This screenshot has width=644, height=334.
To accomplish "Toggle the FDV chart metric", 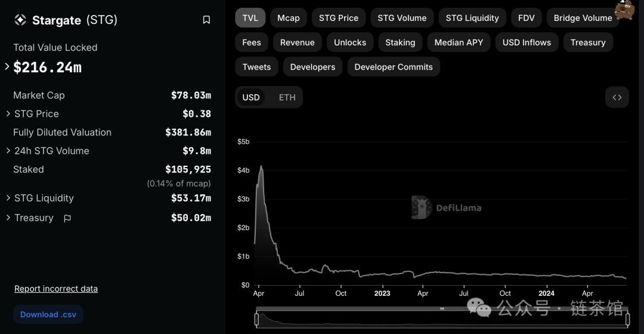I will (x=526, y=18).
